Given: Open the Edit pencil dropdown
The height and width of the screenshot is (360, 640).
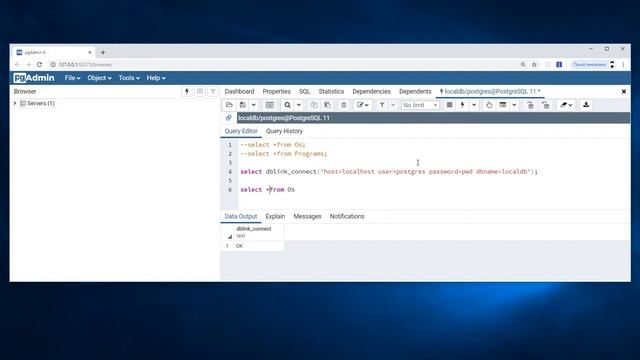Looking at the screenshot, I should click(362, 105).
